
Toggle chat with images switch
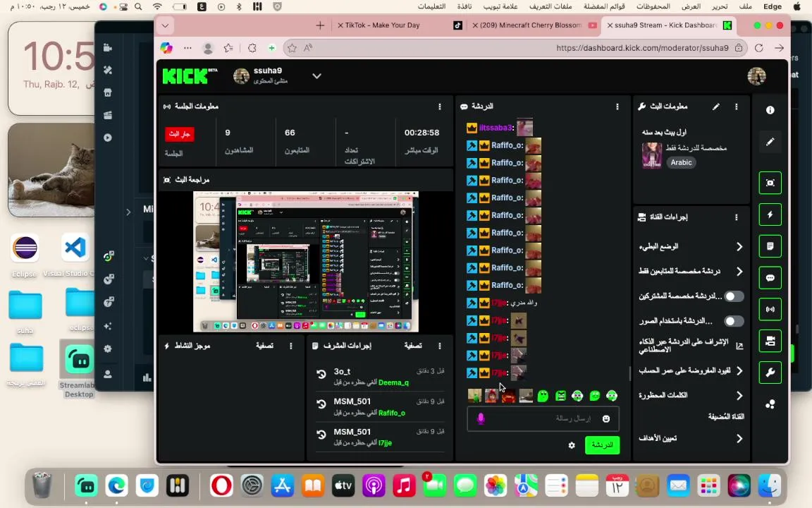(734, 321)
